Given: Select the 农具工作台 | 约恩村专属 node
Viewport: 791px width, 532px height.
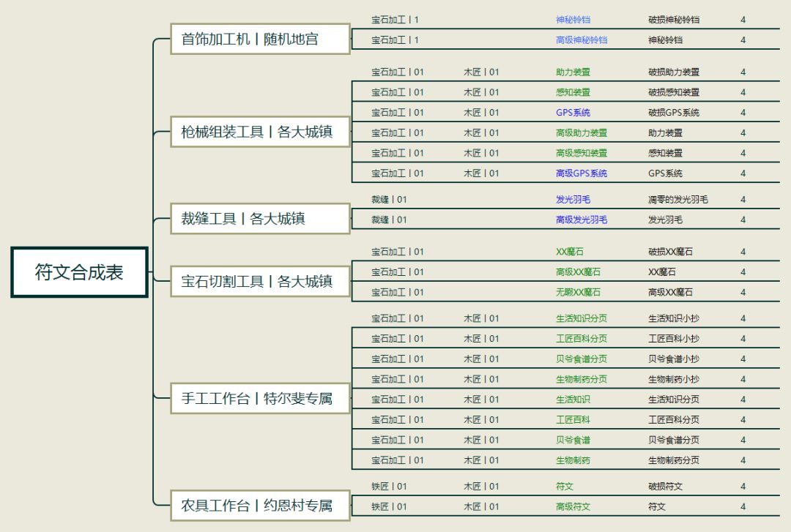Looking at the screenshot, I should 260,505.
